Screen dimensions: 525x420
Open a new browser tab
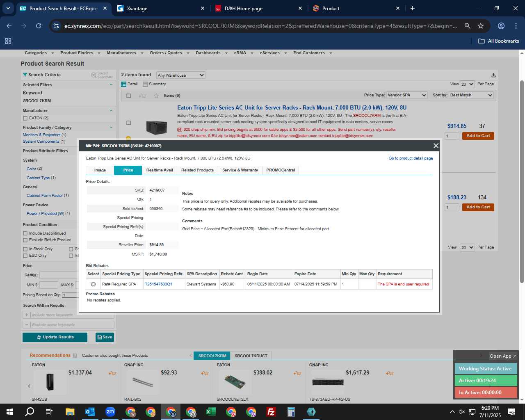coord(412,8)
